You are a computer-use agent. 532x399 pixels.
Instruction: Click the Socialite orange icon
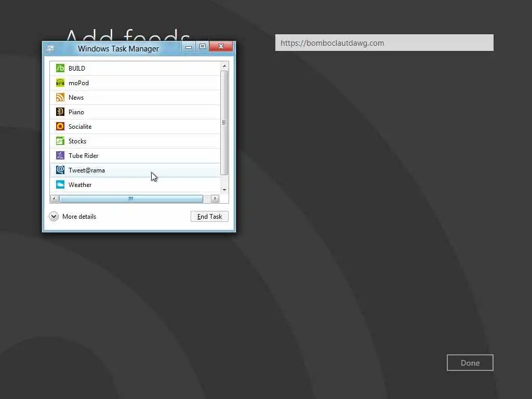pyautogui.click(x=60, y=127)
